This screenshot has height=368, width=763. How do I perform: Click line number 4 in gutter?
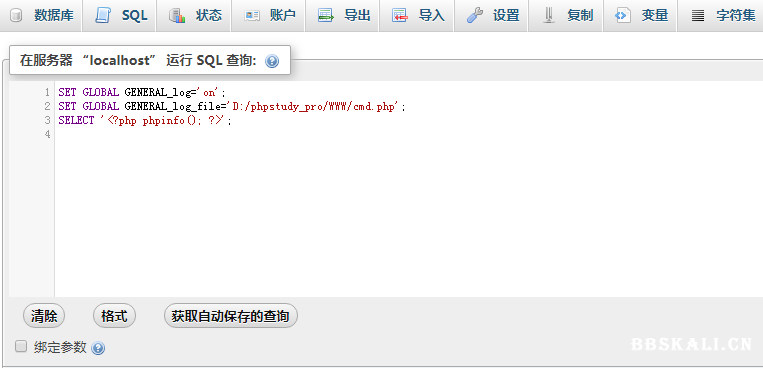coord(47,134)
